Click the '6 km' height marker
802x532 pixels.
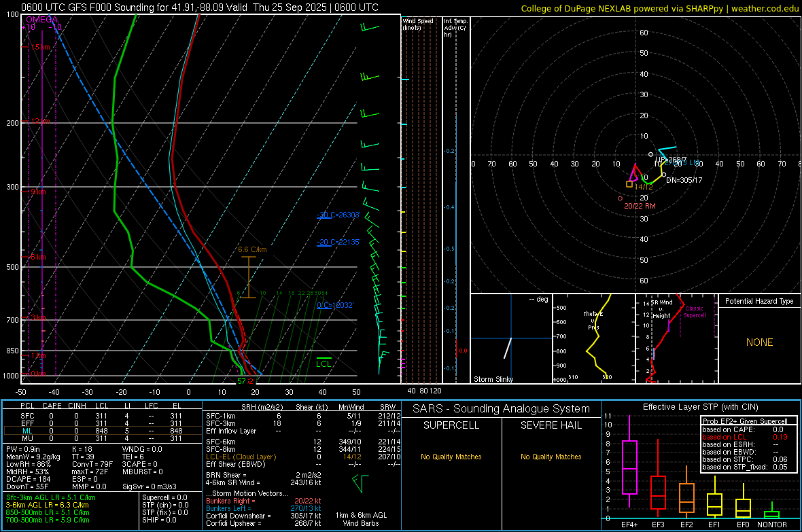click(38, 257)
